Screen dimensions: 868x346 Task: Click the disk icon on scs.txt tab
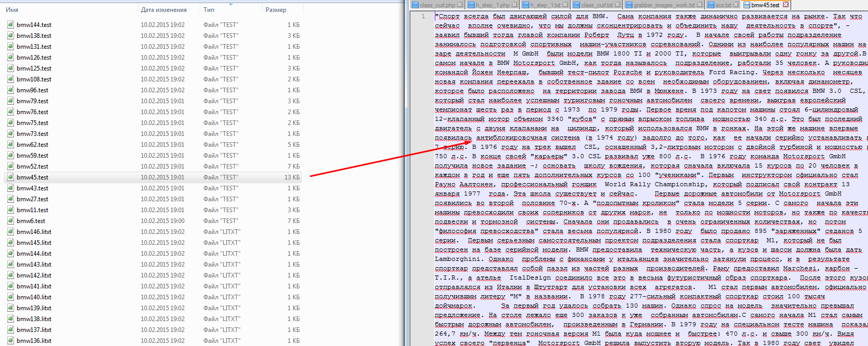(711, 5)
